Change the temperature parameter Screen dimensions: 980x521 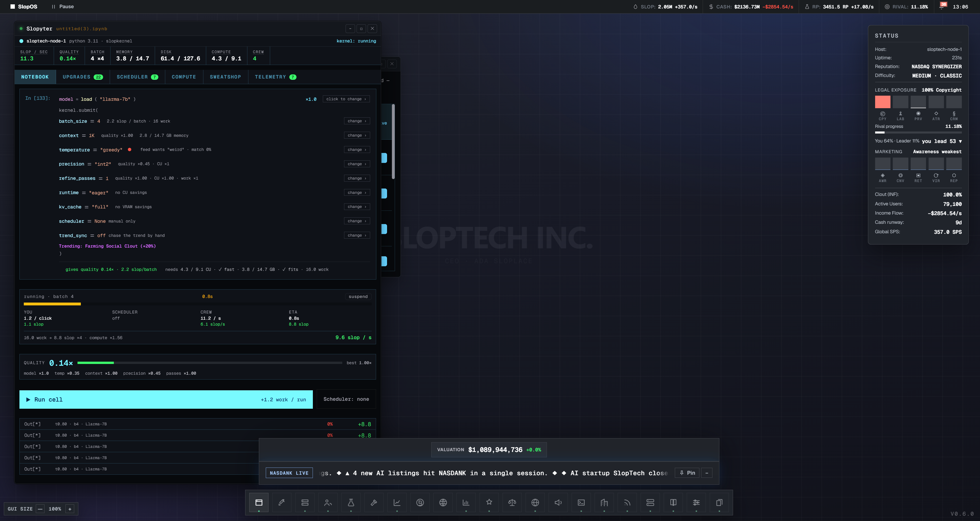[356, 149]
